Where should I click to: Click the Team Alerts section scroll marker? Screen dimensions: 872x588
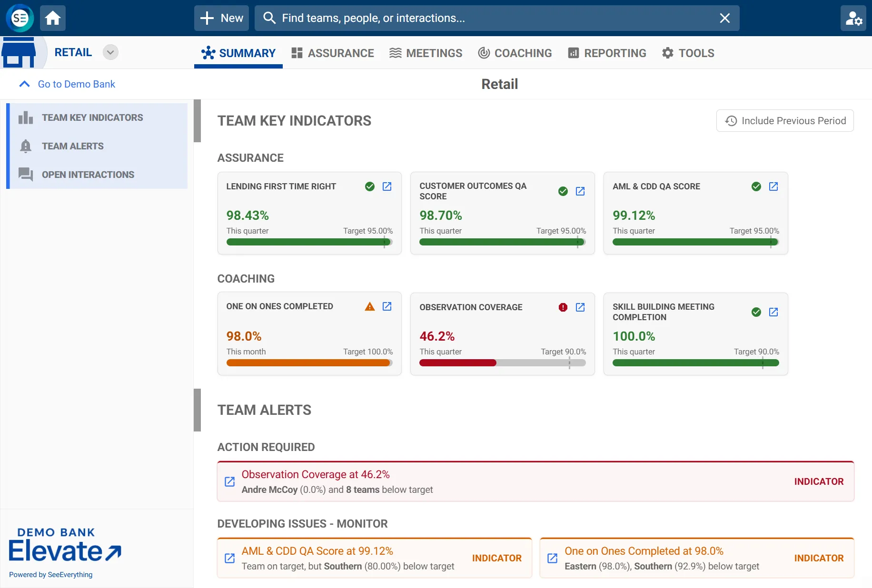click(197, 410)
